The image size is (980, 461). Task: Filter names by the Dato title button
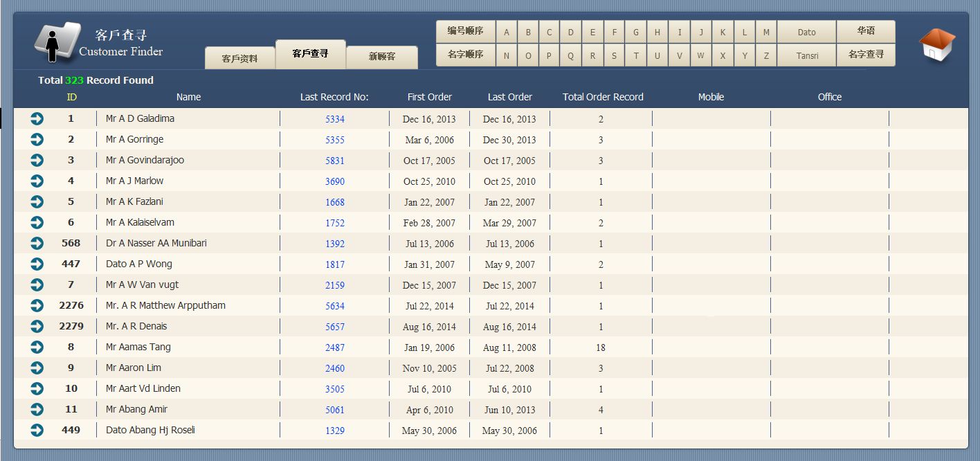[806, 33]
